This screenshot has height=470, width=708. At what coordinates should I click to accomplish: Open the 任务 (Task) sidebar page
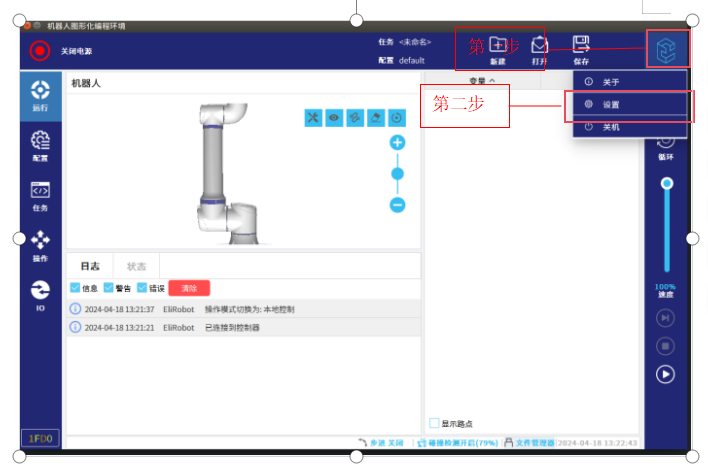[x=41, y=195]
